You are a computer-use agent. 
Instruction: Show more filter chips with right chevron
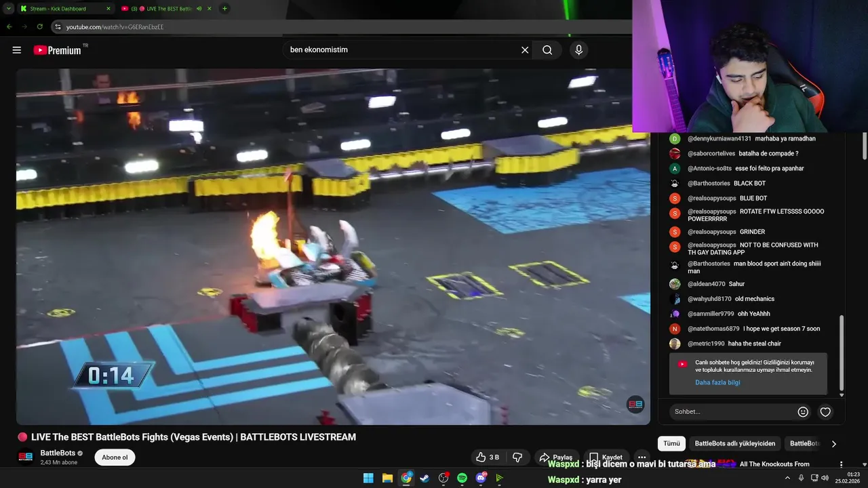click(x=833, y=444)
